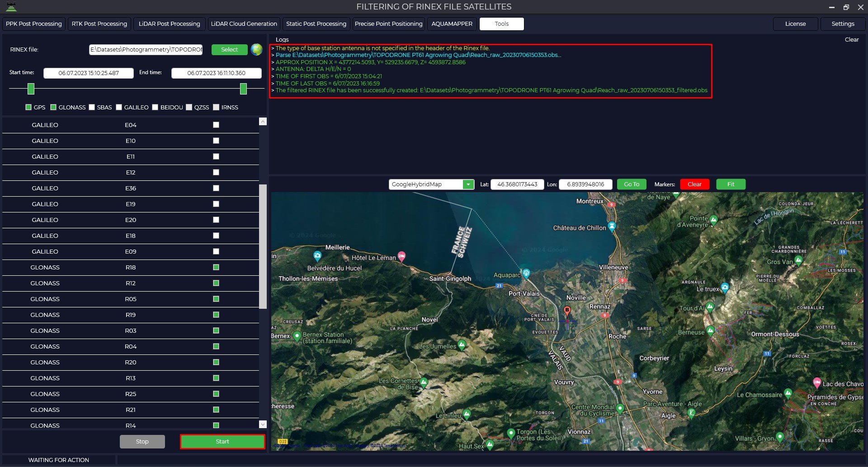Click the Aquaparc map pin
The width and height of the screenshot is (868, 467).
click(x=526, y=273)
